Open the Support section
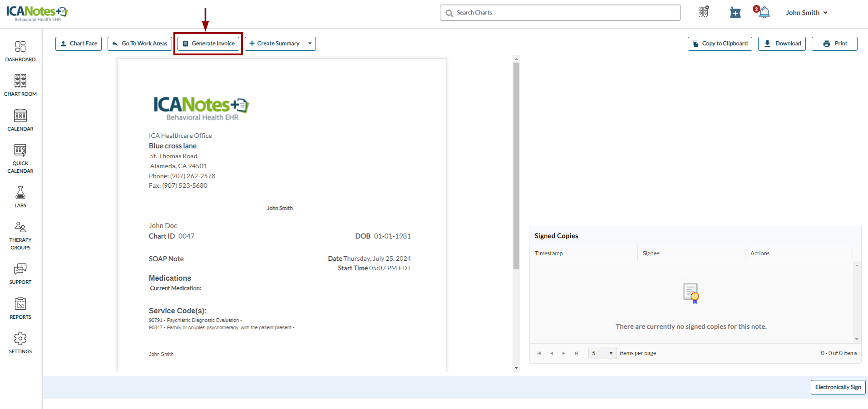 coord(20,274)
